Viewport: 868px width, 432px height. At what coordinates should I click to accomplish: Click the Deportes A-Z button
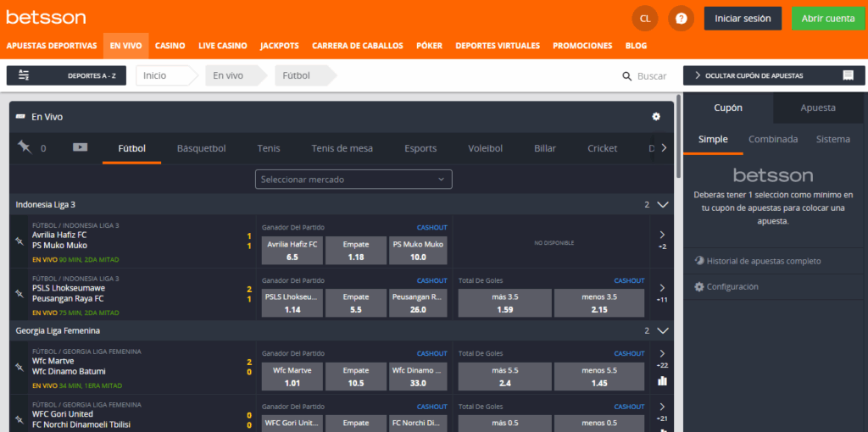click(x=66, y=75)
